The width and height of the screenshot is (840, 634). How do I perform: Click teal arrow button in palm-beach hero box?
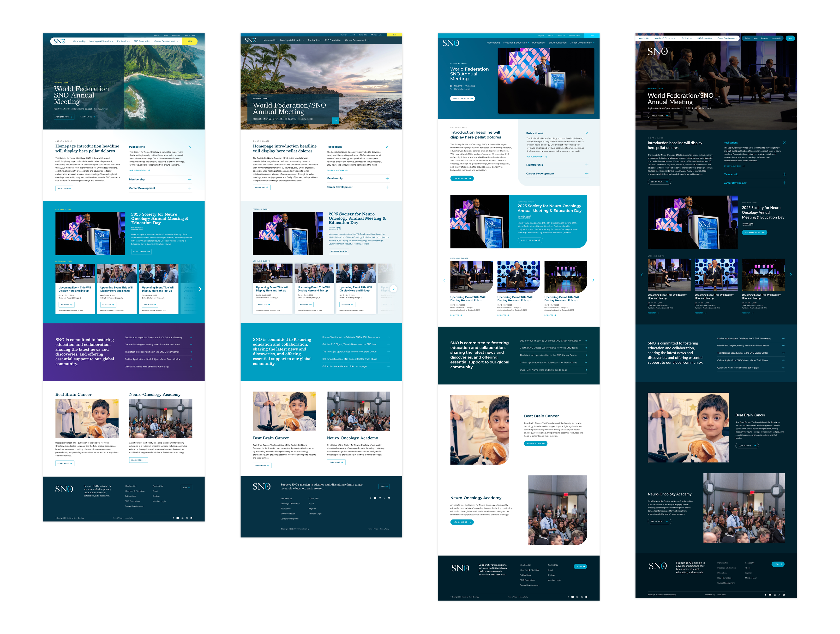[x=336, y=121]
